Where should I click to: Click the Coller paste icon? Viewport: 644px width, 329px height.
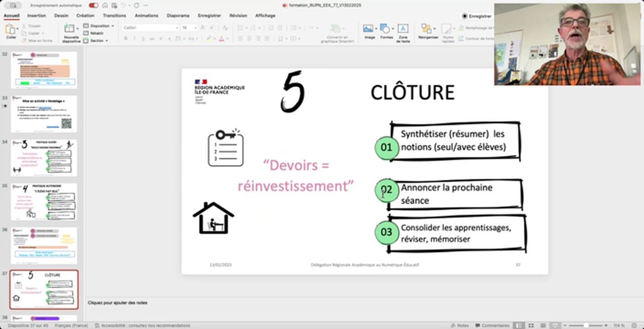[11, 30]
